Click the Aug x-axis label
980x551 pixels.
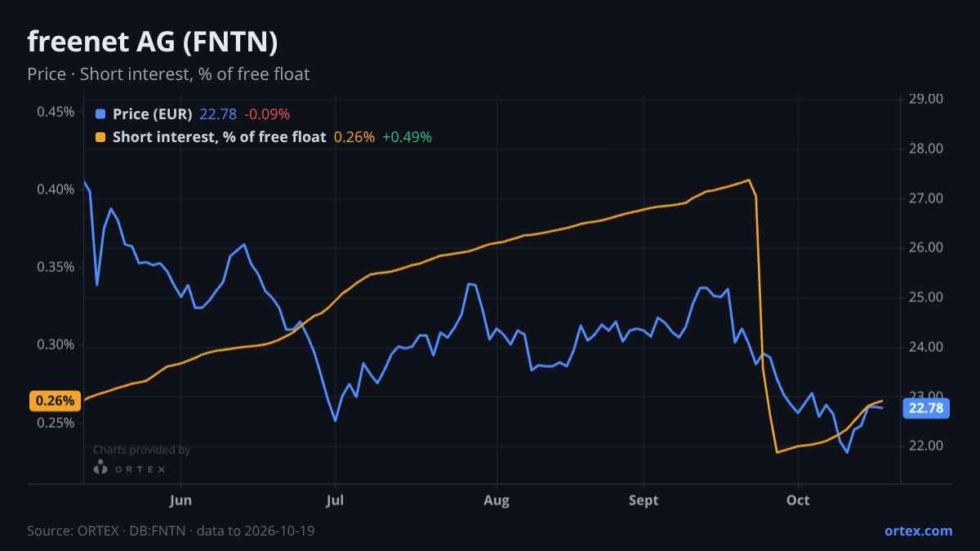[496, 500]
